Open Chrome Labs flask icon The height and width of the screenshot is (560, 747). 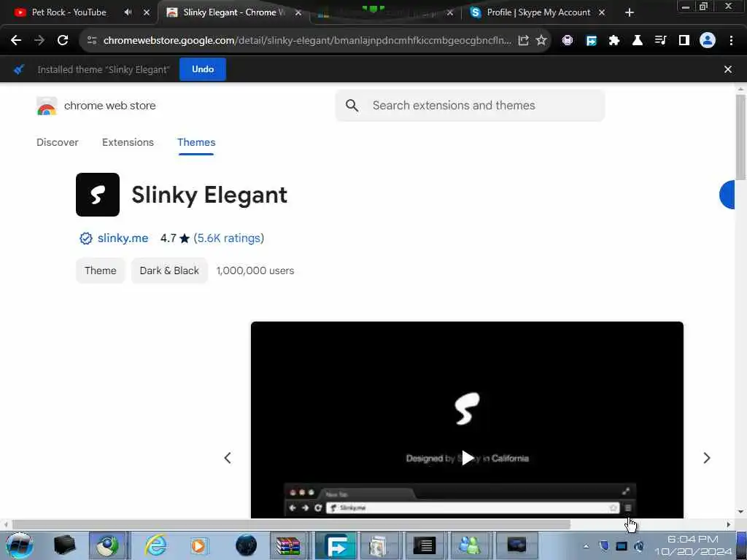point(637,41)
